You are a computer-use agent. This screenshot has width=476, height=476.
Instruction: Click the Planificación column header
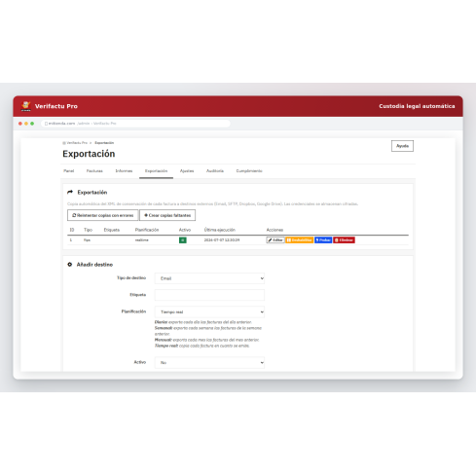coord(147,230)
